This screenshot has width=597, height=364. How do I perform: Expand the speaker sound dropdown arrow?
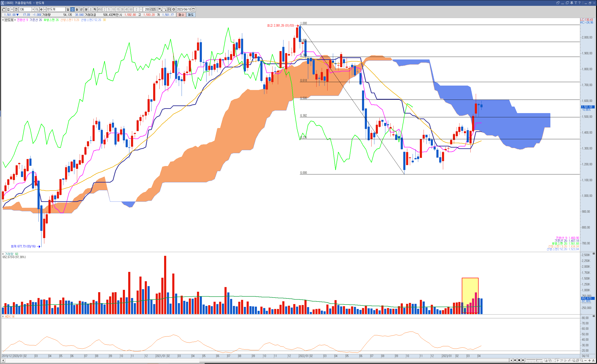pos(45,9)
